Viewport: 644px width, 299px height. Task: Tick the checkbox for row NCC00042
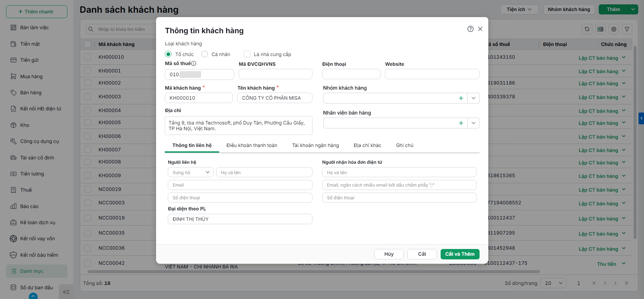coord(88,263)
